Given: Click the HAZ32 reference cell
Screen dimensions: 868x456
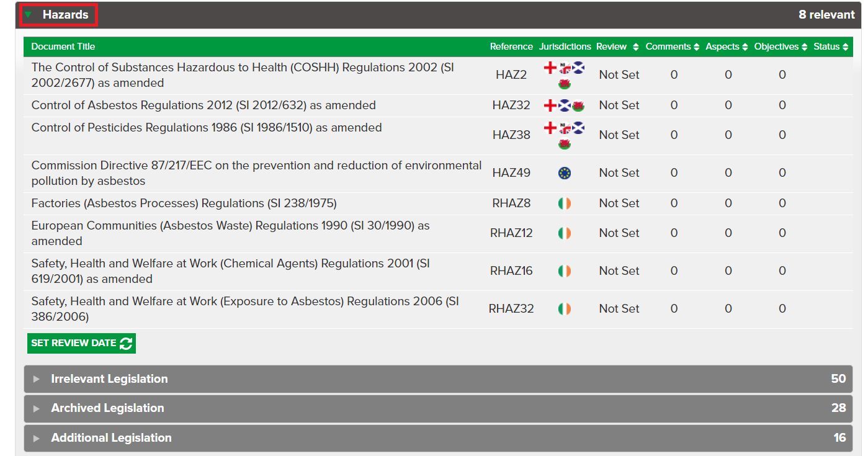Looking at the screenshot, I should coord(511,105).
